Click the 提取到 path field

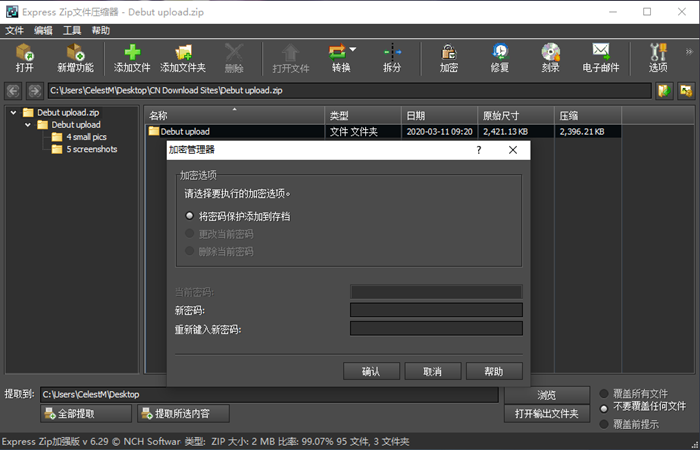(x=269, y=395)
